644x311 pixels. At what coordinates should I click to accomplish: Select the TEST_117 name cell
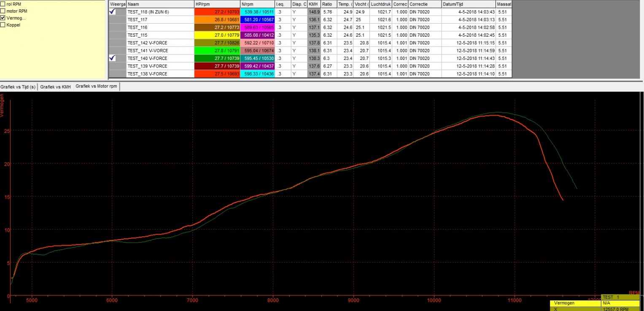pos(160,19)
